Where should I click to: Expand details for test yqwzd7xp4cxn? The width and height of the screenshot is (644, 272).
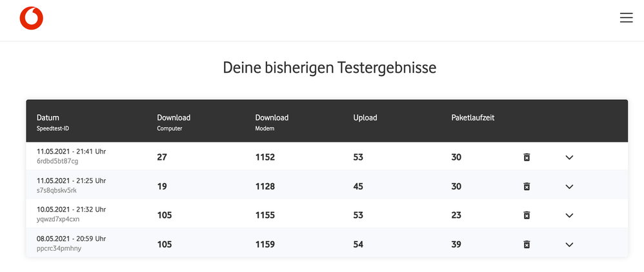click(569, 215)
